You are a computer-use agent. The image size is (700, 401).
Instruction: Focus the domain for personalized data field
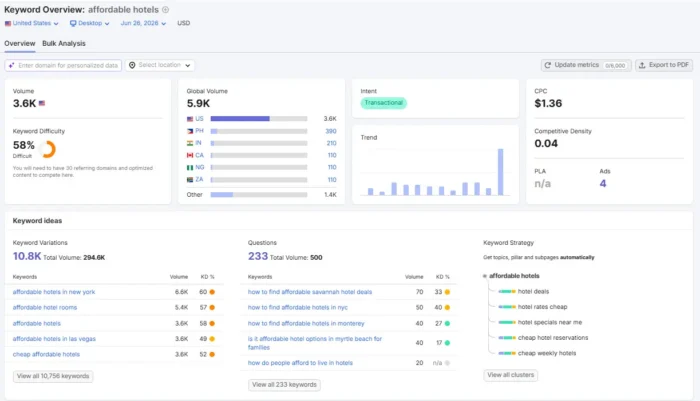coord(63,65)
